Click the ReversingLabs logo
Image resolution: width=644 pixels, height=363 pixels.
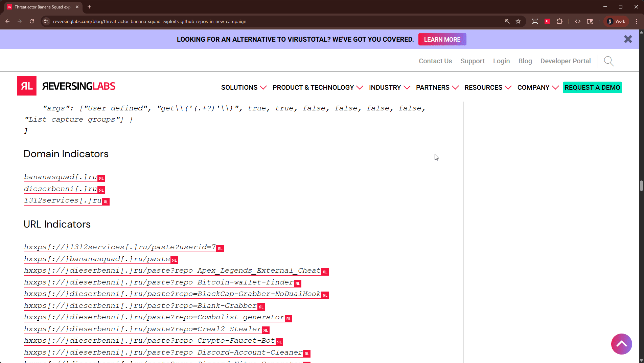tap(66, 86)
